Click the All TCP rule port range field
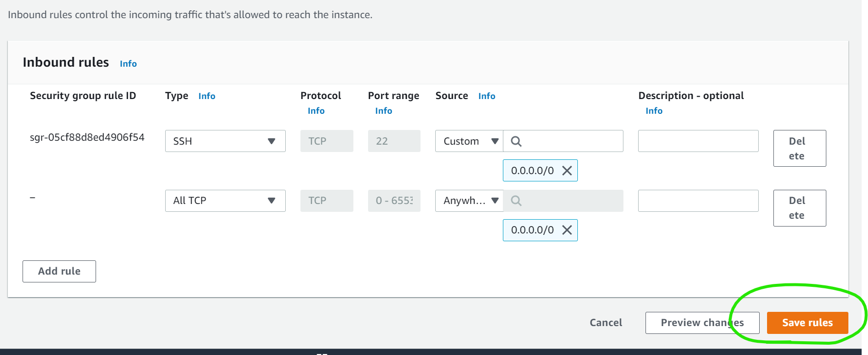The width and height of the screenshot is (868, 355). coord(394,201)
